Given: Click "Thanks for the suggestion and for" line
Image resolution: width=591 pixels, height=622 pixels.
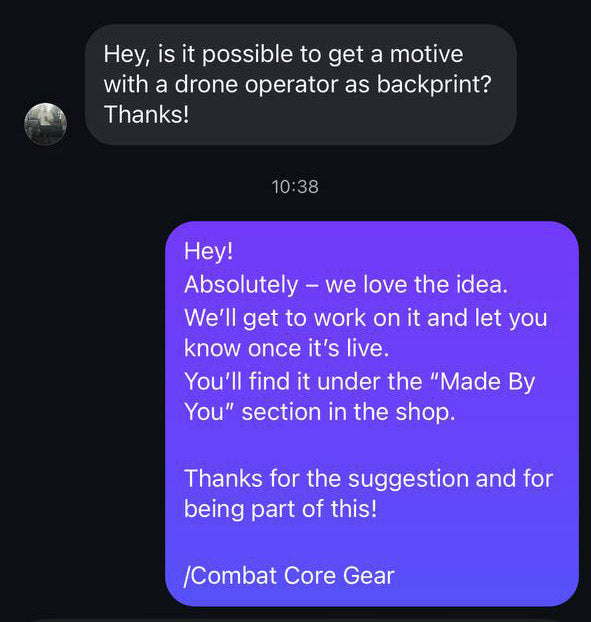Looking at the screenshot, I should pos(368,478).
